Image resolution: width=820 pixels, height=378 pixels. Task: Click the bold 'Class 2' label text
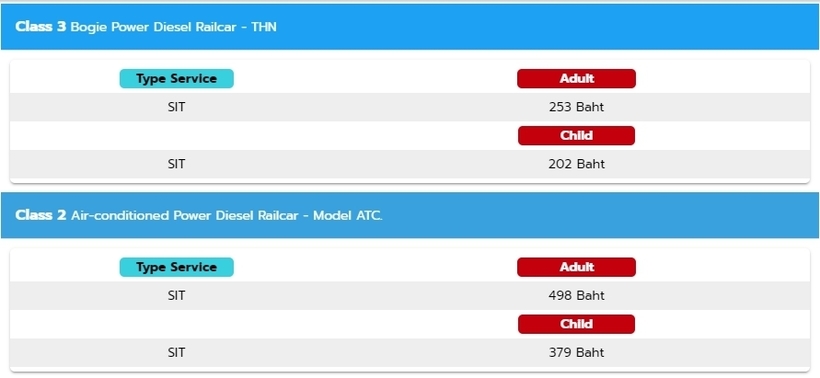[41, 215]
